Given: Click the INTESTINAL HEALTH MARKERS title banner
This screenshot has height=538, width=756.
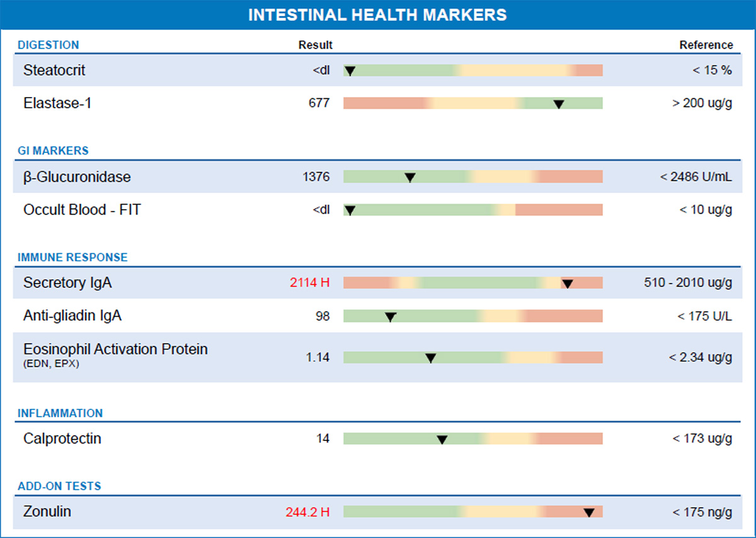Looking at the screenshot, I should [377, 14].
